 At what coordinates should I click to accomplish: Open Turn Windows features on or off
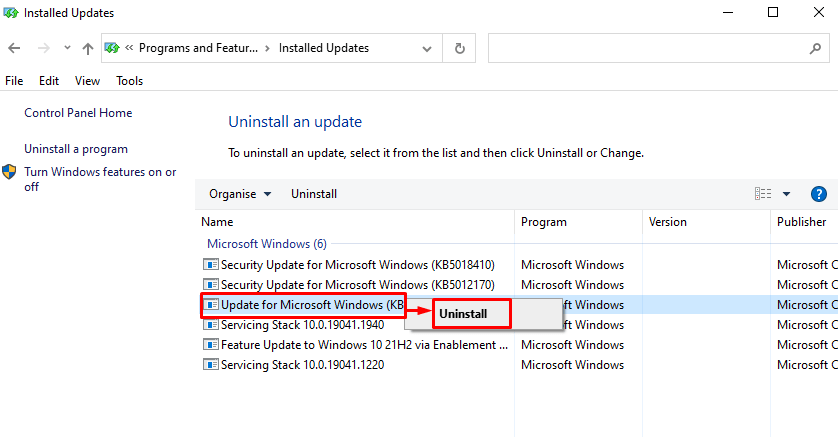pos(100,179)
